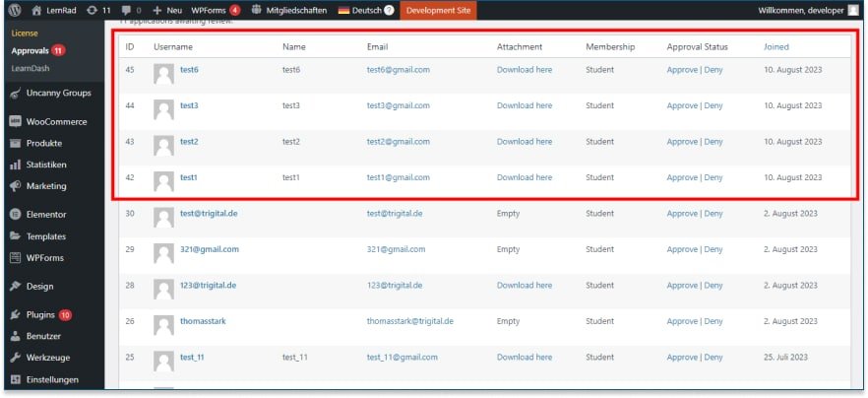Viewport: 868px width, 398px height.
Task: Click the developer avatar in the admin bar
Action: 853,10
